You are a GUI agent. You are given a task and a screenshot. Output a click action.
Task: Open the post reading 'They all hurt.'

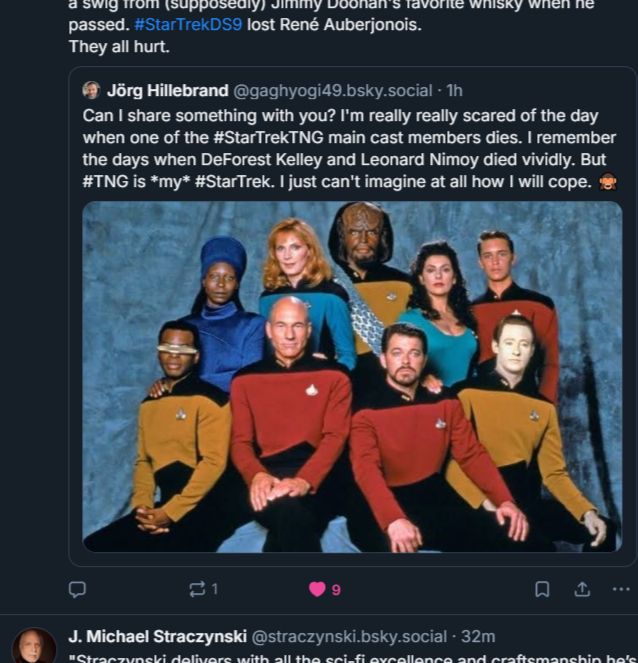[119, 47]
